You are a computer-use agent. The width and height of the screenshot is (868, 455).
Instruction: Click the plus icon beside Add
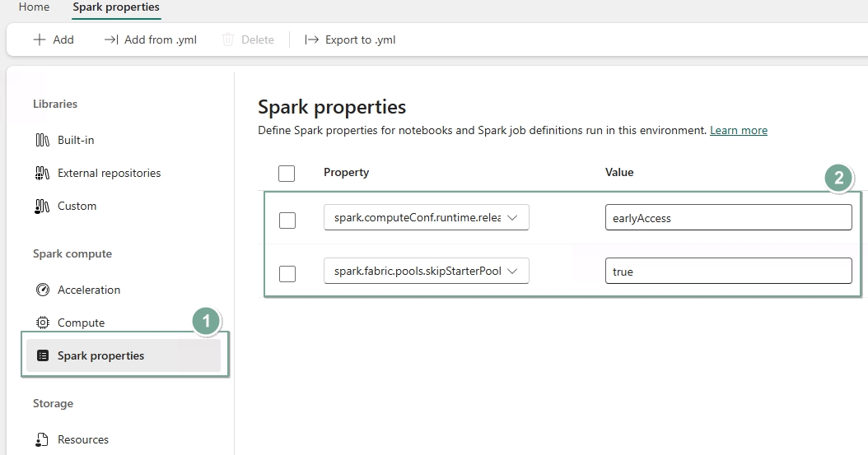click(40, 39)
